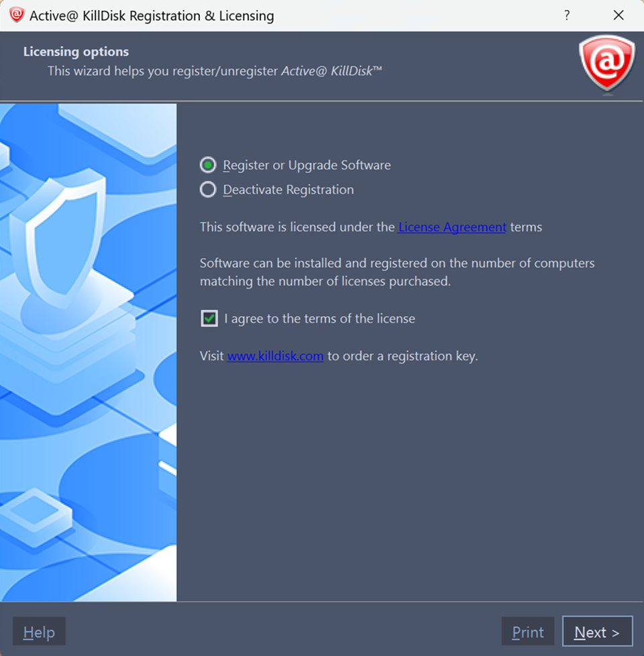Click the question mark help icon

click(x=567, y=15)
